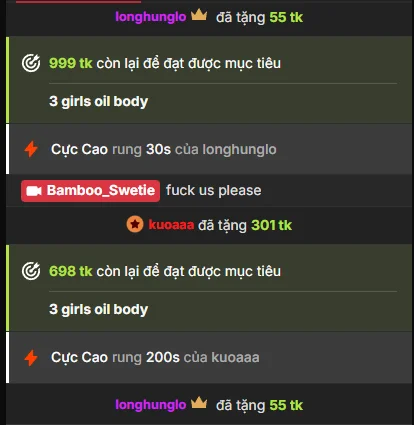Select the 698 tk remaining goal text

click(165, 271)
